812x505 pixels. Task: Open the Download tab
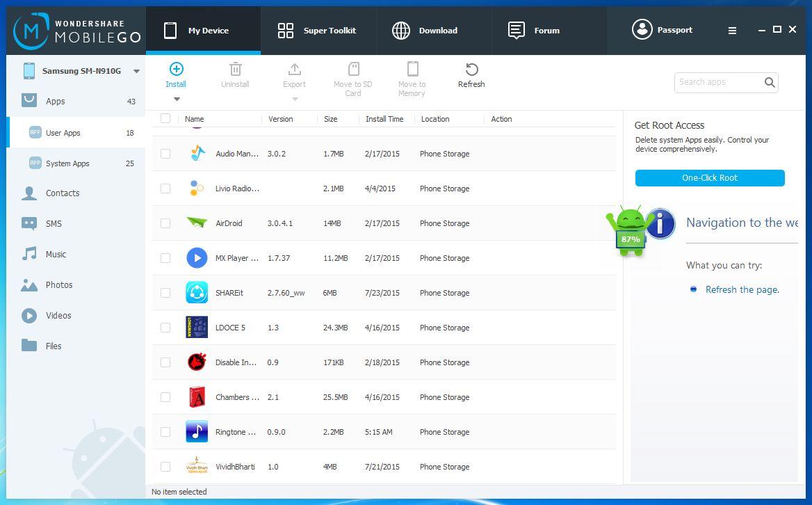433,31
